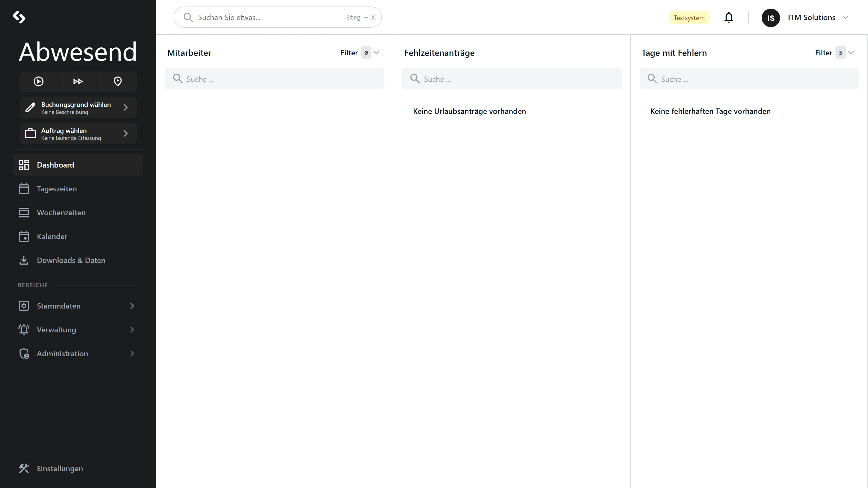The image size is (868, 488).
Task: Click the Kalender icon in sidebar
Action: (x=24, y=236)
